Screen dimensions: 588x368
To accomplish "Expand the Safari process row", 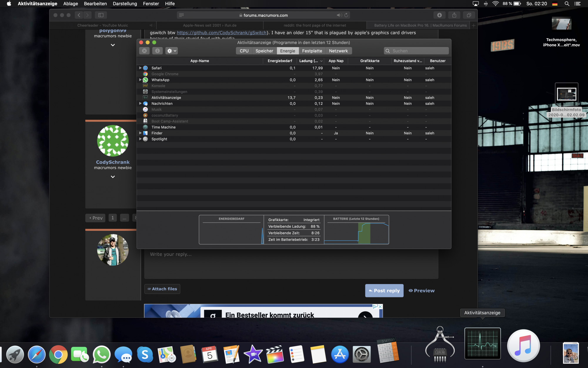I will [x=140, y=68].
